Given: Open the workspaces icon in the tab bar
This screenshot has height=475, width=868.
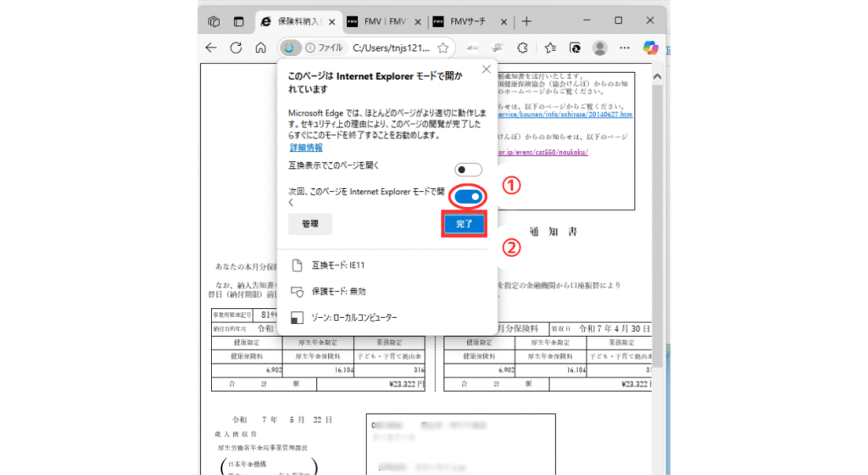Looking at the screenshot, I should pos(214,21).
